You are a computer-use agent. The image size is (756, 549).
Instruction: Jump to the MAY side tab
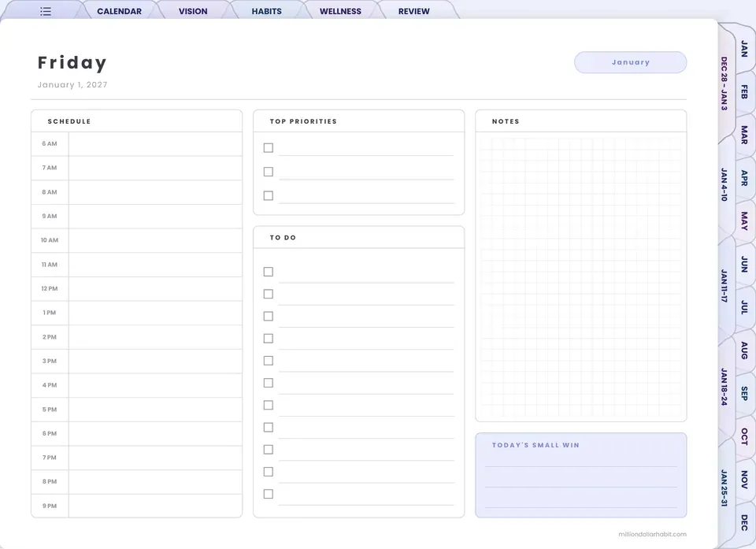coord(744,221)
